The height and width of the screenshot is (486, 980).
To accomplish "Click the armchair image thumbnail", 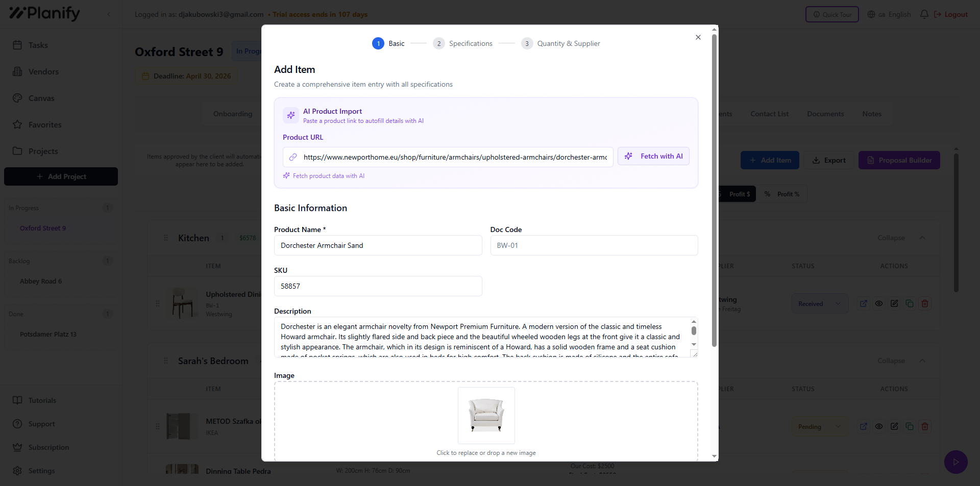I will 486,415.
